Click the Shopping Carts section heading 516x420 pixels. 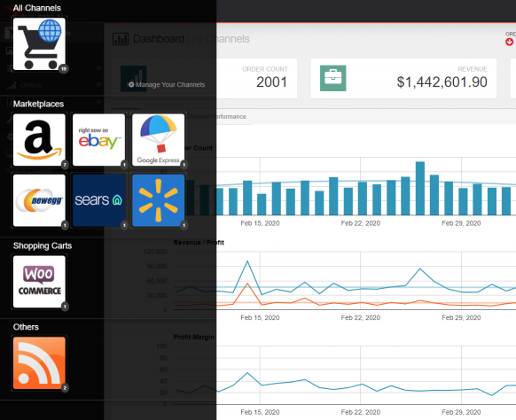pos(43,245)
